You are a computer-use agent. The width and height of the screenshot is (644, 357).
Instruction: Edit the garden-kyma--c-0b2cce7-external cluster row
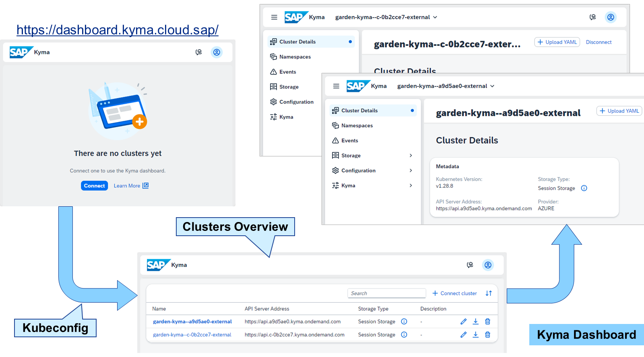[x=464, y=334]
